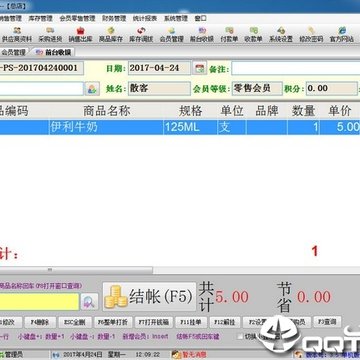The image size is (360, 360).
Task: Open the 供应商资料 supplier toolbar icon
Action: 17,35
